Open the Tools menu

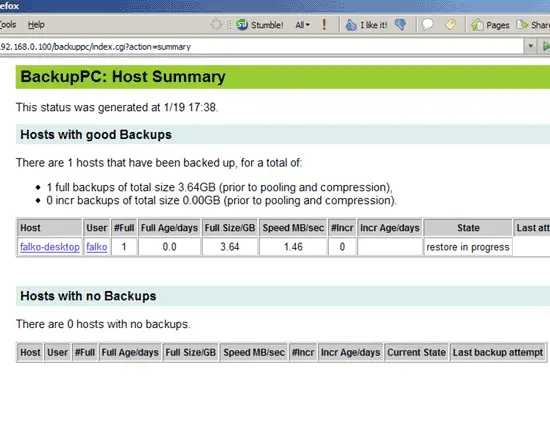(8, 25)
